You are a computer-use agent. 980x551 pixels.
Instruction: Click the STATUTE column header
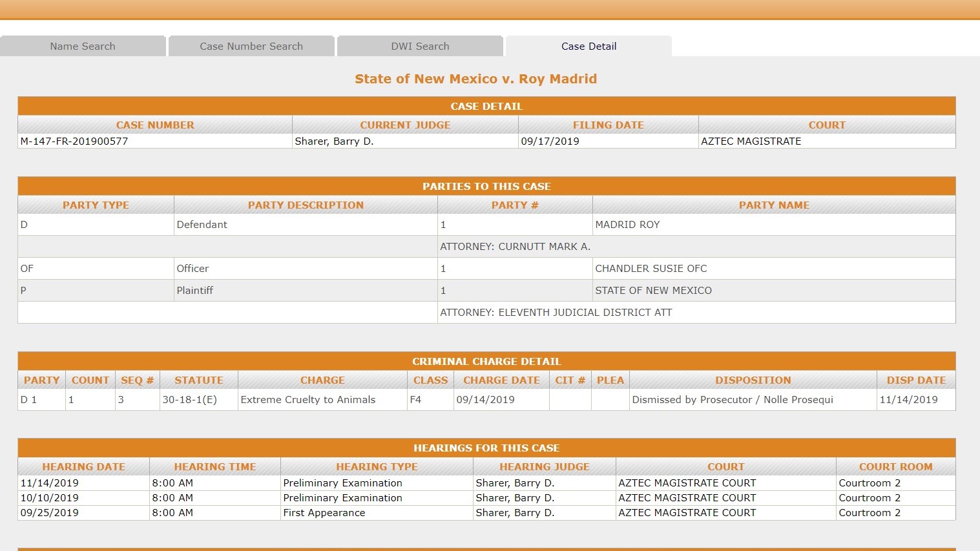(x=198, y=380)
